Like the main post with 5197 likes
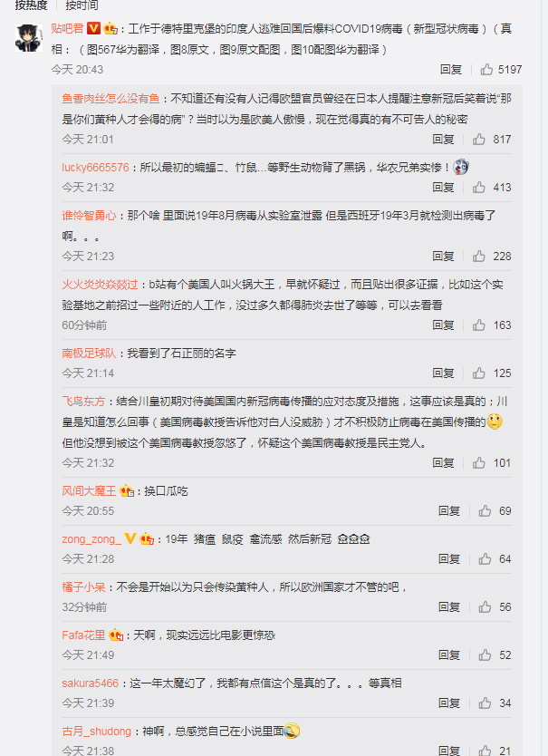The height and width of the screenshot is (756, 548). pyautogui.click(x=486, y=70)
